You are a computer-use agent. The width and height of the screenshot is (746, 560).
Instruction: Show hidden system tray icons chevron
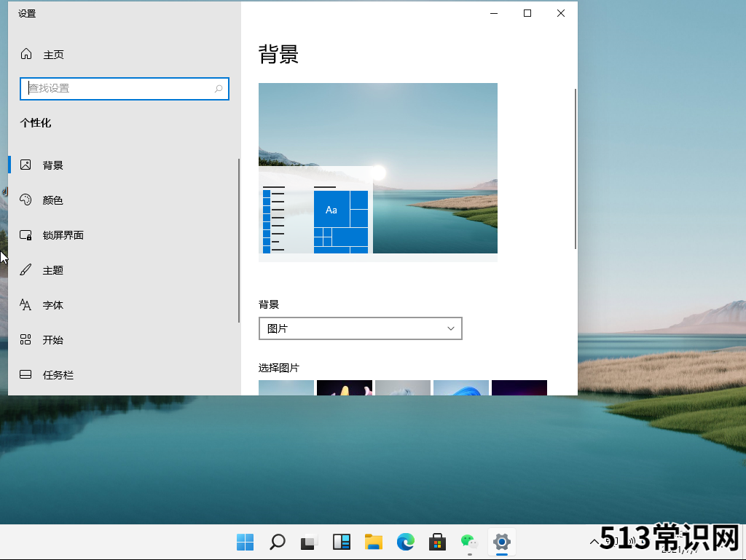pyautogui.click(x=594, y=541)
